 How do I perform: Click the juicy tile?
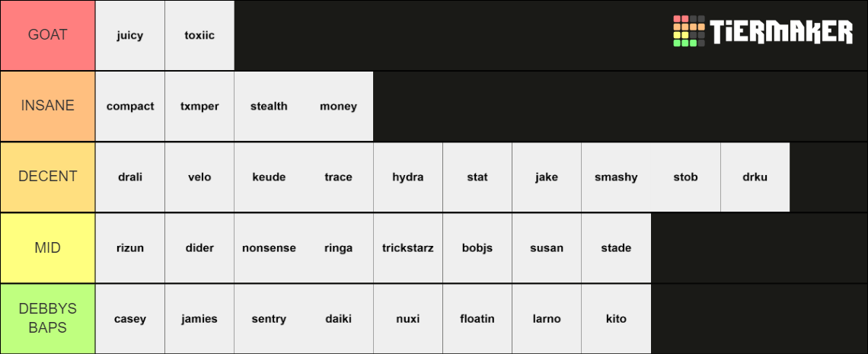130,35
